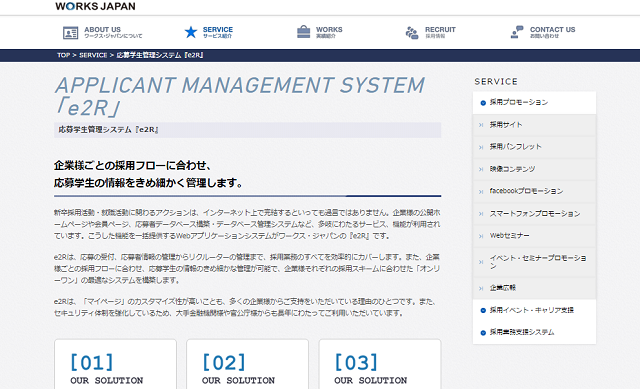Select the [03] OUR SOLUTION card
640x389 pixels.
pyautogui.click(x=380, y=364)
